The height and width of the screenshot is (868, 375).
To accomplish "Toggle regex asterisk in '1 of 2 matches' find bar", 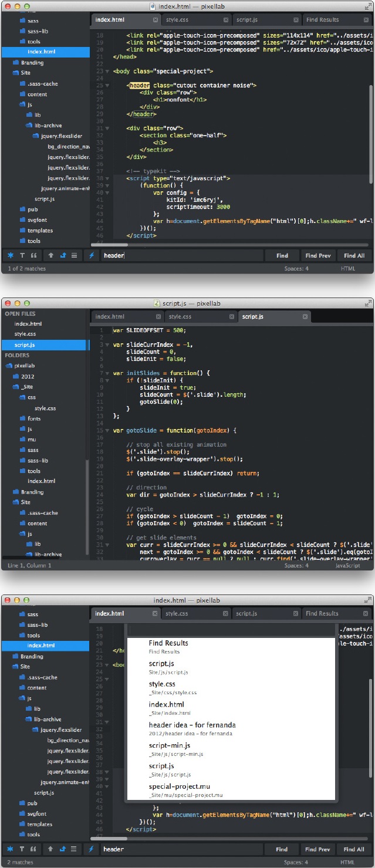I will 11,255.
